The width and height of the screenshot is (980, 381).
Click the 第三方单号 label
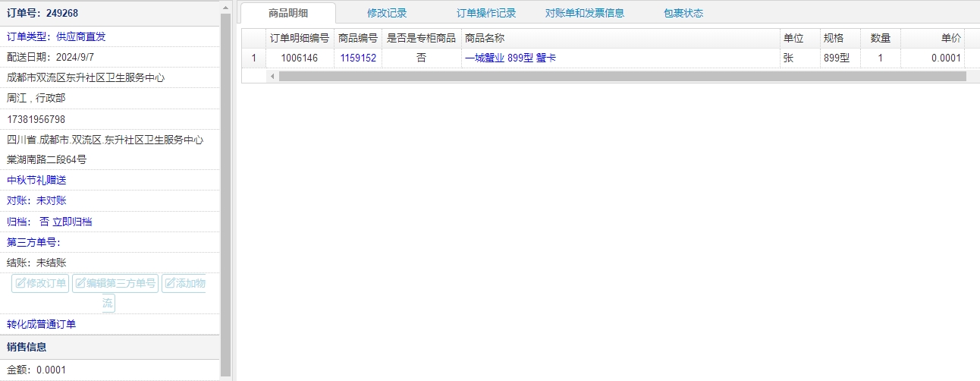pos(33,242)
